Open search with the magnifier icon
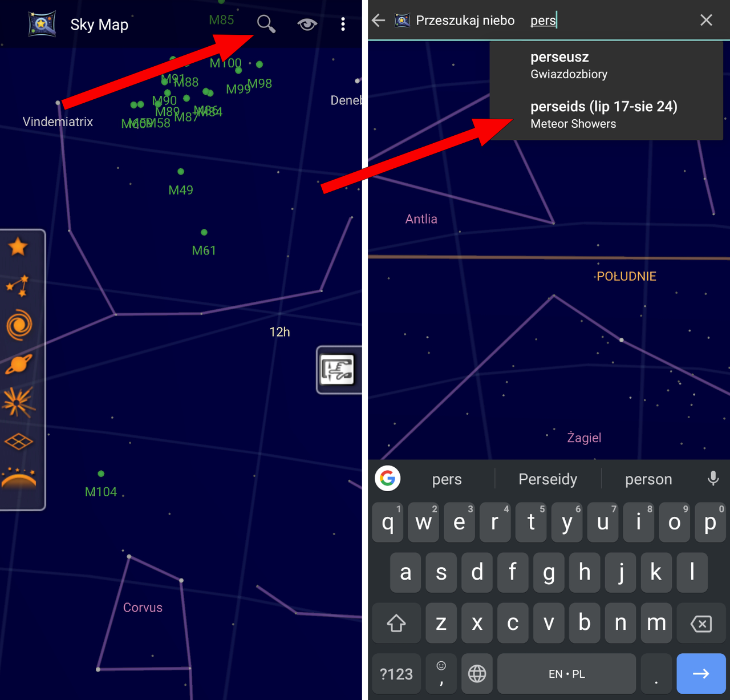This screenshot has height=700, width=730. 266,24
